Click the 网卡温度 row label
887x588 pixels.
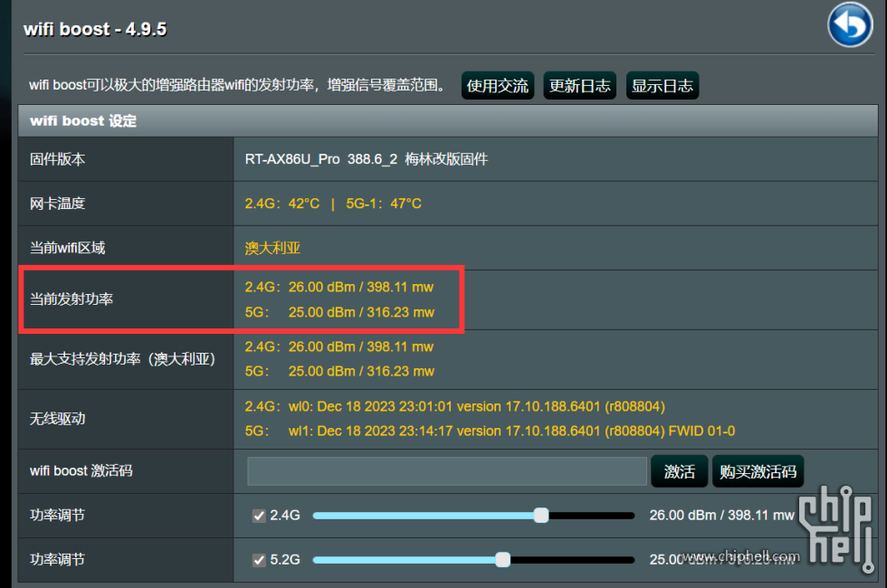[x=57, y=204]
